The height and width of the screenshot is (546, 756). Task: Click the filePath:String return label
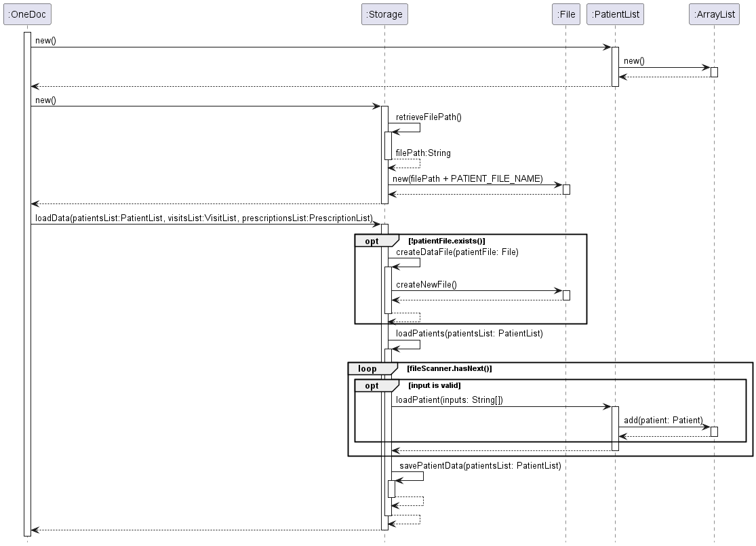click(x=423, y=153)
